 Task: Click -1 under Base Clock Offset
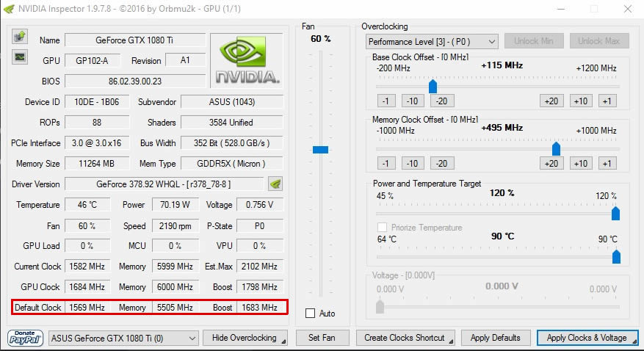(386, 101)
